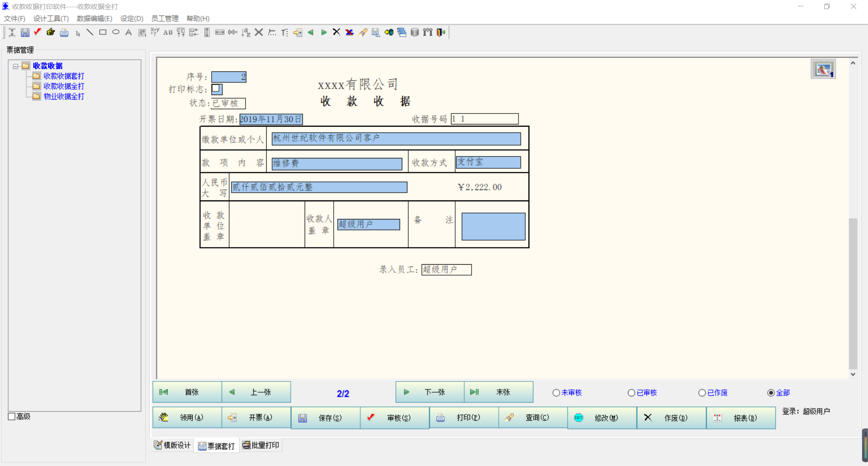Image resolution: width=868 pixels, height=466 pixels.
Task: Switch to the 批量打印 tab
Action: point(261,445)
